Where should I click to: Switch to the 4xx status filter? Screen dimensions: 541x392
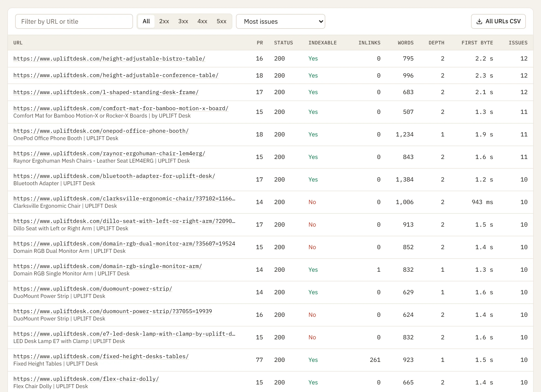202,21
